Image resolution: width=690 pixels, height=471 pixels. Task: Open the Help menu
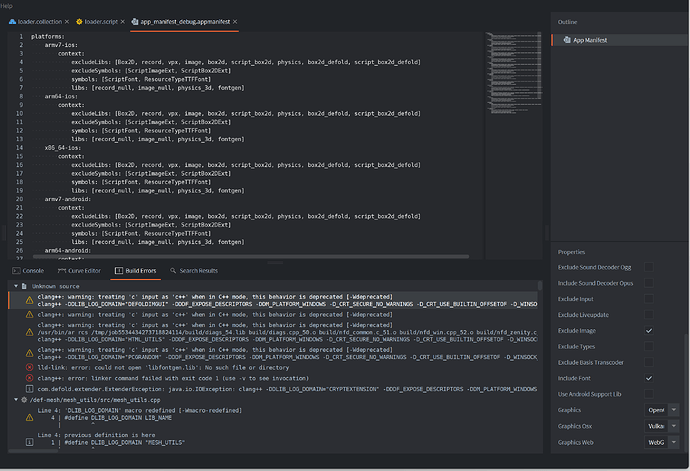click(7, 6)
